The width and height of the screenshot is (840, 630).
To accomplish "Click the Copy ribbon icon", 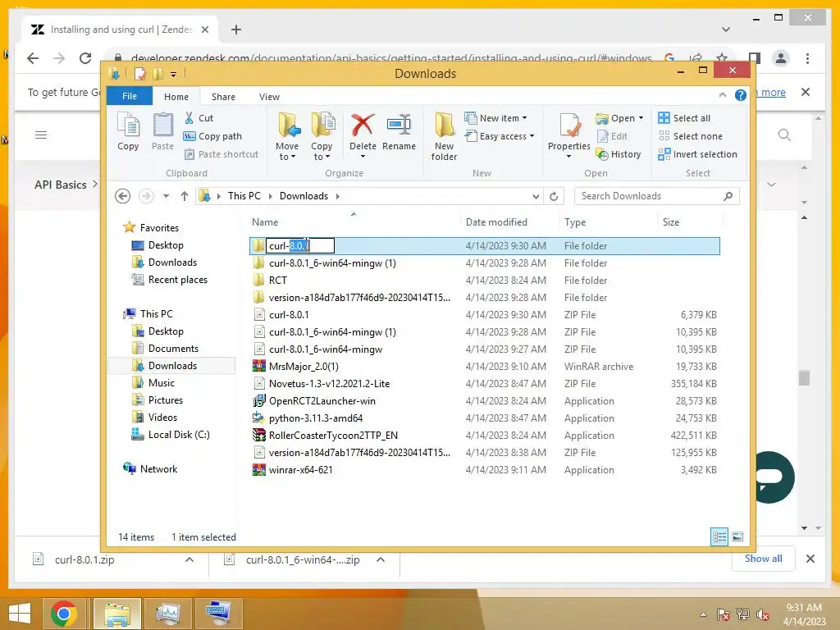I will pyautogui.click(x=128, y=131).
